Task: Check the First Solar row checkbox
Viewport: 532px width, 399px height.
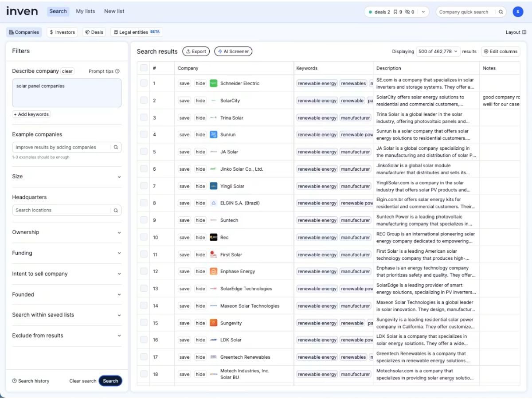Action: [144, 254]
